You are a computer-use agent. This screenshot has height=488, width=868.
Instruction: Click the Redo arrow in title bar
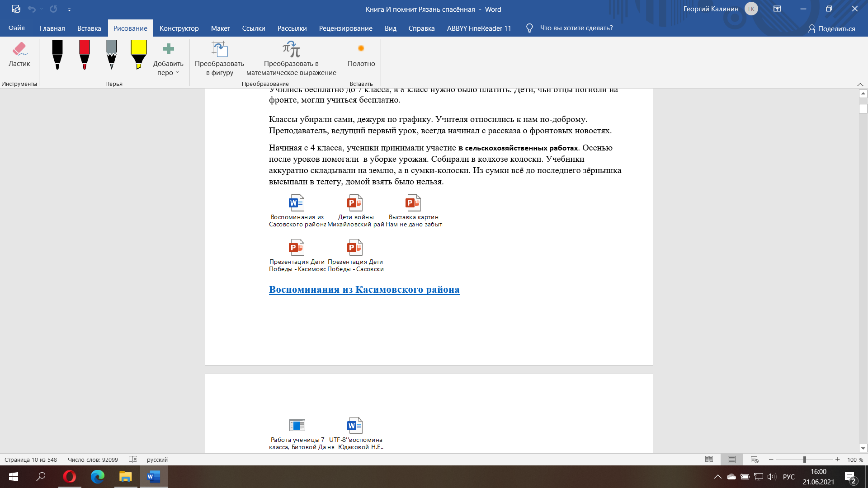pos(53,9)
